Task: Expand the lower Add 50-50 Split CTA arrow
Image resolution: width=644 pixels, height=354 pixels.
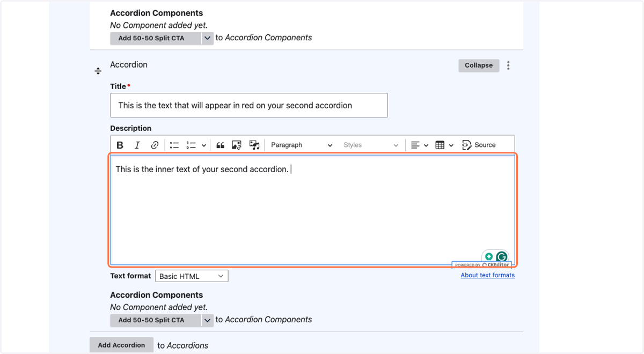Action: coord(208,320)
